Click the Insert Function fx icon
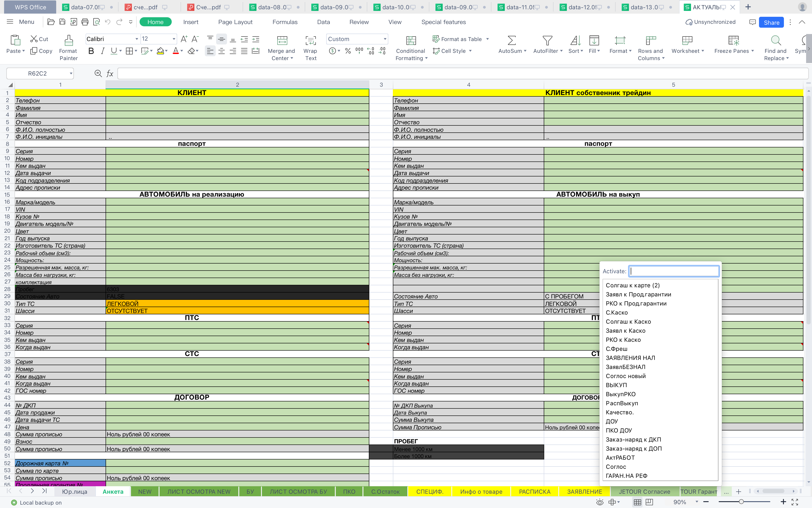 coord(110,73)
